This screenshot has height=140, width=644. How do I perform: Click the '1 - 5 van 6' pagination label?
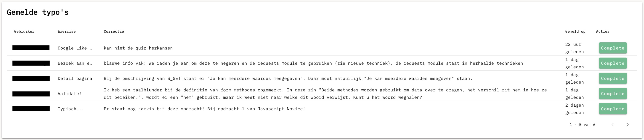click(582, 125)
